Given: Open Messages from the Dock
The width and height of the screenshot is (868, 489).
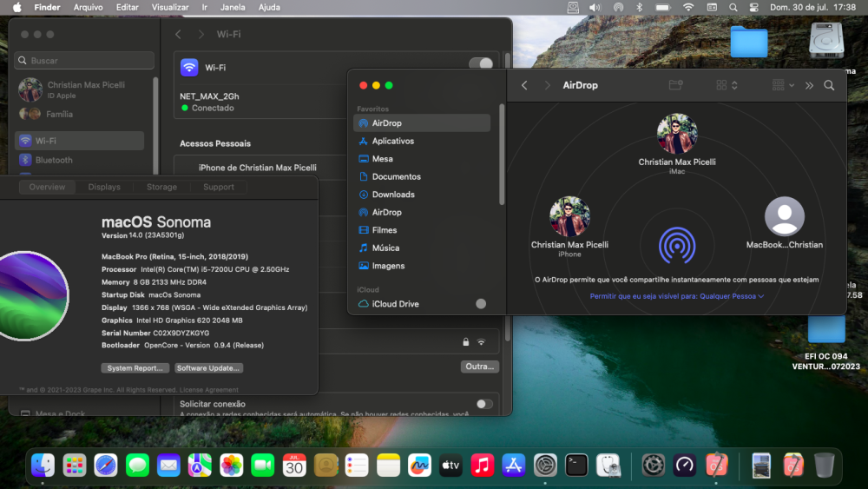Looking at the screenshot, I should [x=137, y=466].
